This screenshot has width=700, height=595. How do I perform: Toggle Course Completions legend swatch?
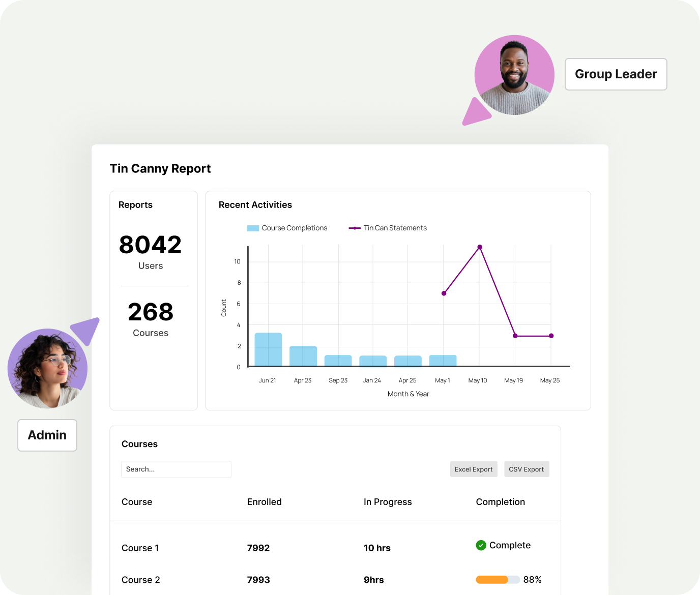coord(253,228)
